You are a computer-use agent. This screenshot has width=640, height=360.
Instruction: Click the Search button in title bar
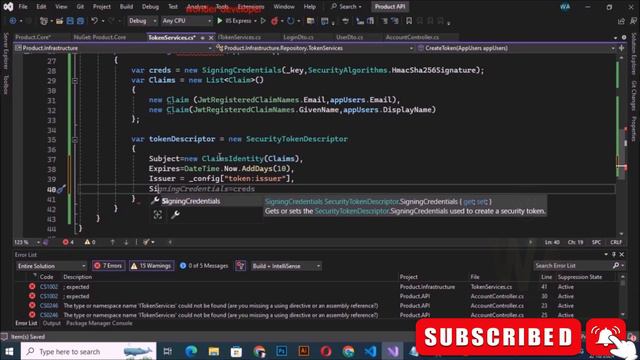346,7
